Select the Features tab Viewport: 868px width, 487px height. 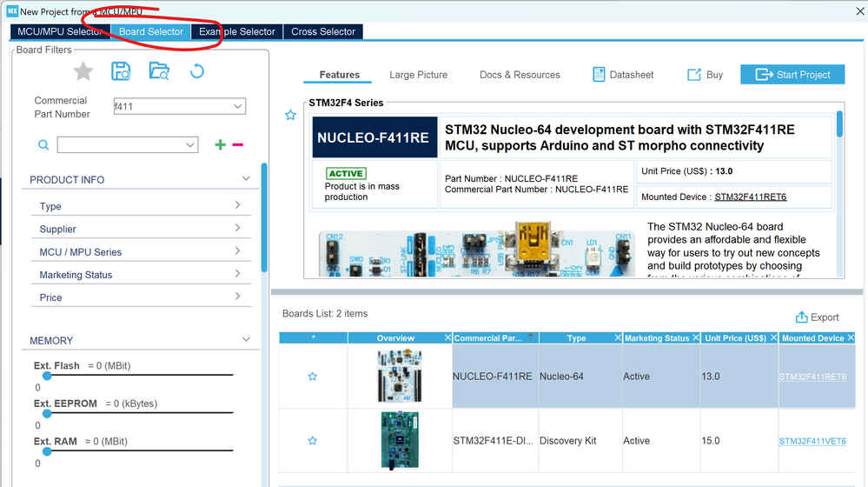(x=340, y=75)
